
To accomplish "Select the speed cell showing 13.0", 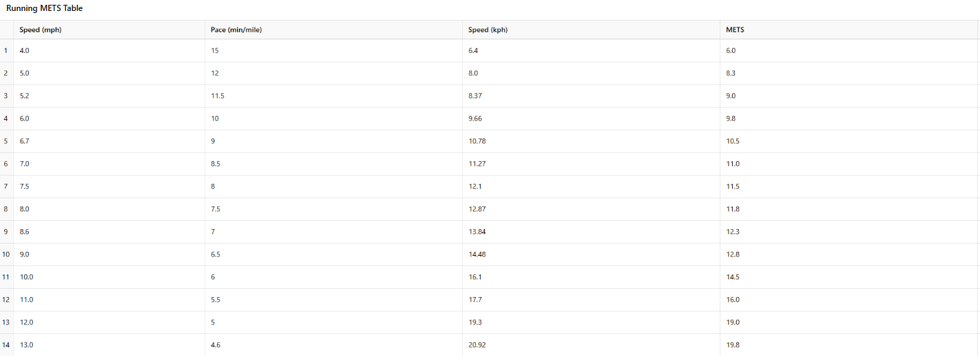I will (x=109, y=345).
